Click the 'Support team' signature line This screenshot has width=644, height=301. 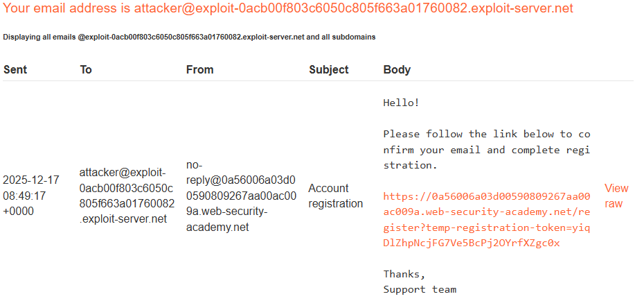pyautogui.click(x=420, y=289)
